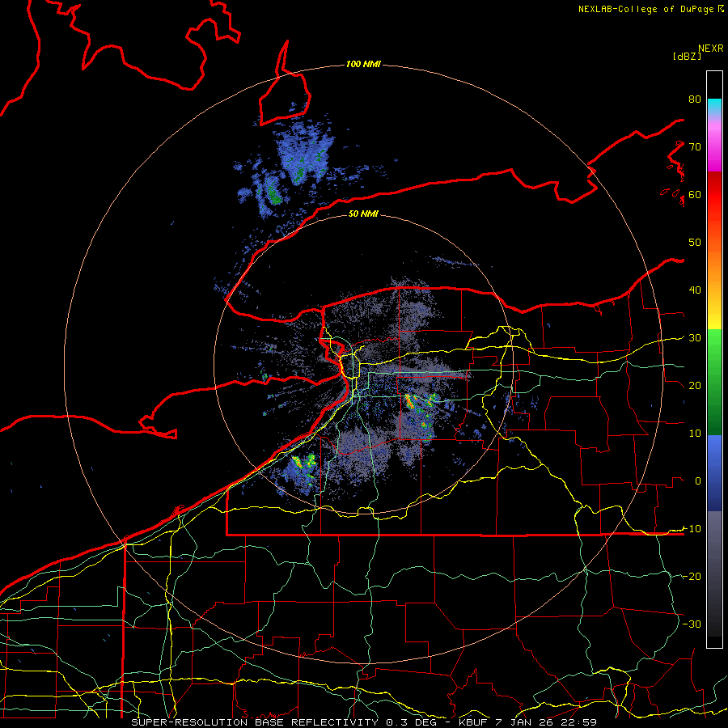Click the 22:59 timestamp in the caption

[581, 722]
